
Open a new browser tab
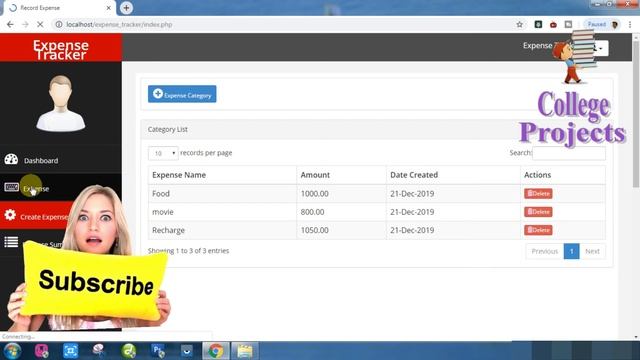click(x=126, y=8)
